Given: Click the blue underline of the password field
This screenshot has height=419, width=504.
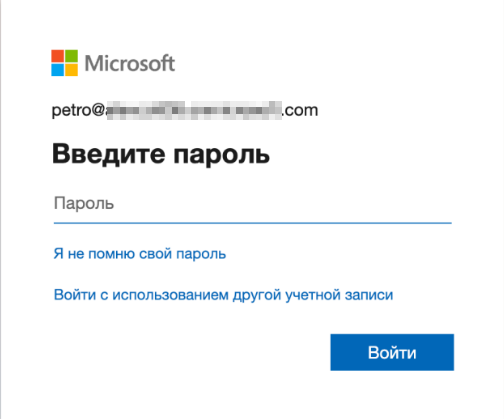Looking at the screenshot, I should tap(253, 223).
